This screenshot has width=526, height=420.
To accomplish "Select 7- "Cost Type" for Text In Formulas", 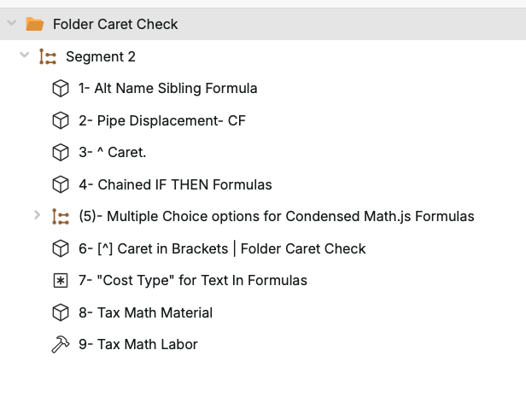I will 192,281.
